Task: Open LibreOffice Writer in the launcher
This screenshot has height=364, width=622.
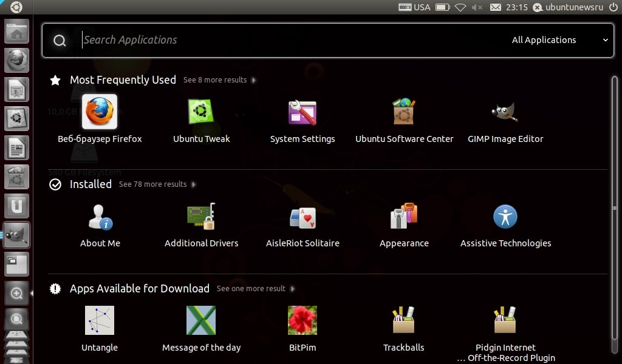Action: click(16, 148)
